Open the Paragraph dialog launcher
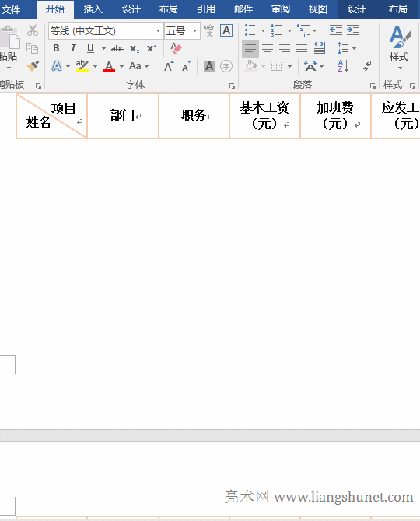The width and height of the screenshot is (420, 521). (373, 86)
